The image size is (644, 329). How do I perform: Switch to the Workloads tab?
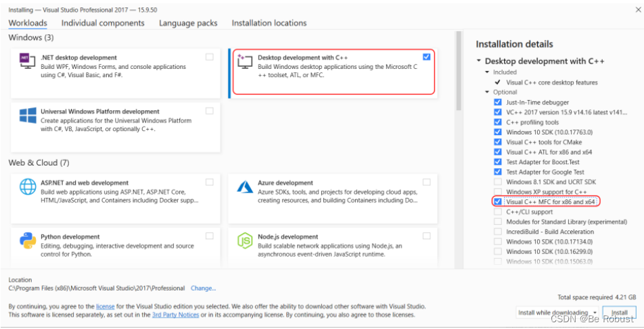(28, 23)
